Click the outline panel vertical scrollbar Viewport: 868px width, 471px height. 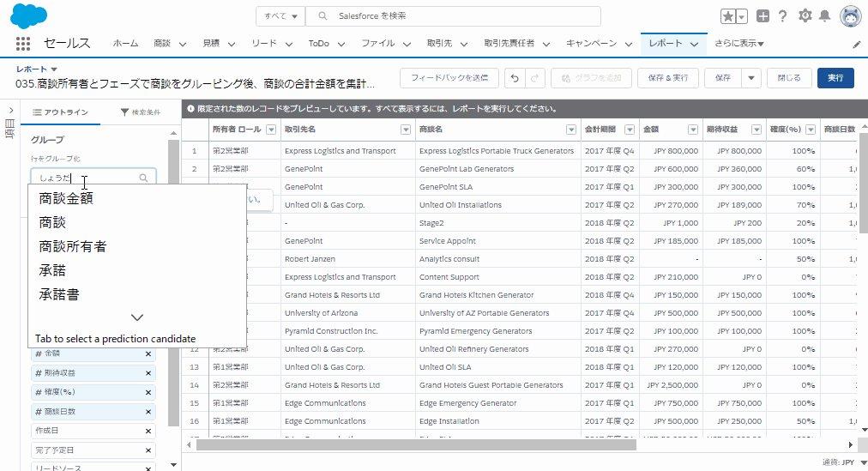coord(174,282)
